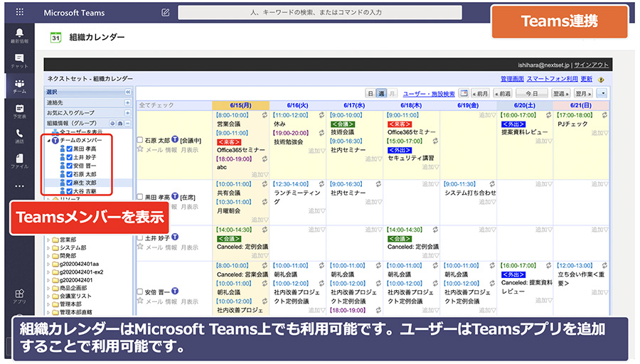Open the date picker calendar icon

coord(464,93)
